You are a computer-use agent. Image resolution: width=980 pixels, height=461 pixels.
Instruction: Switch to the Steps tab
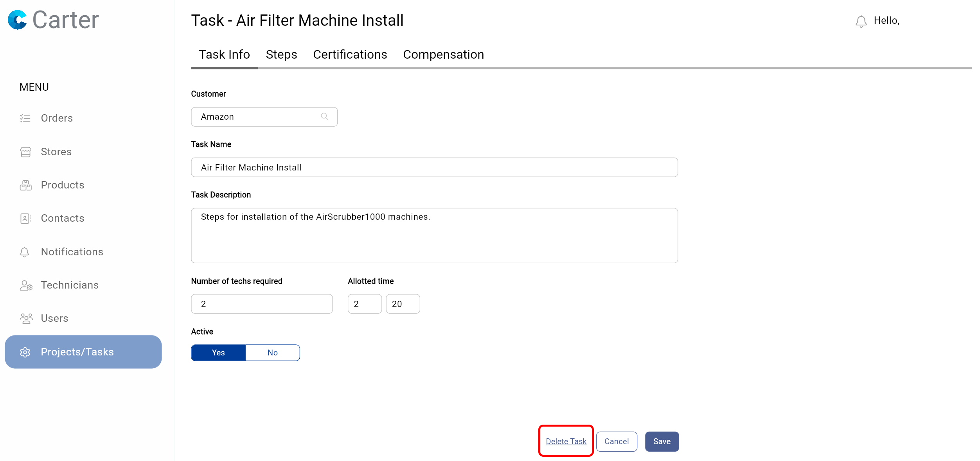[x=281, y=55]
